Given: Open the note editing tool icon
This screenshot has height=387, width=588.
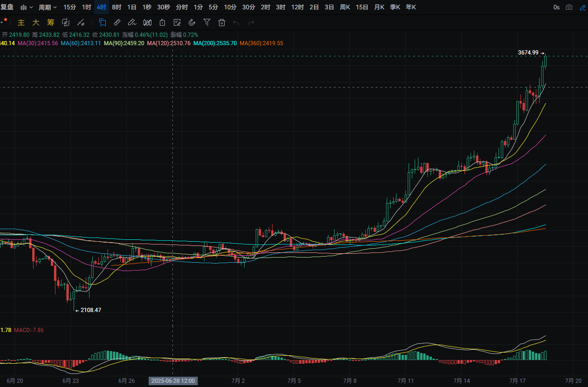Looking at the screenshot, I should [177, 22].
